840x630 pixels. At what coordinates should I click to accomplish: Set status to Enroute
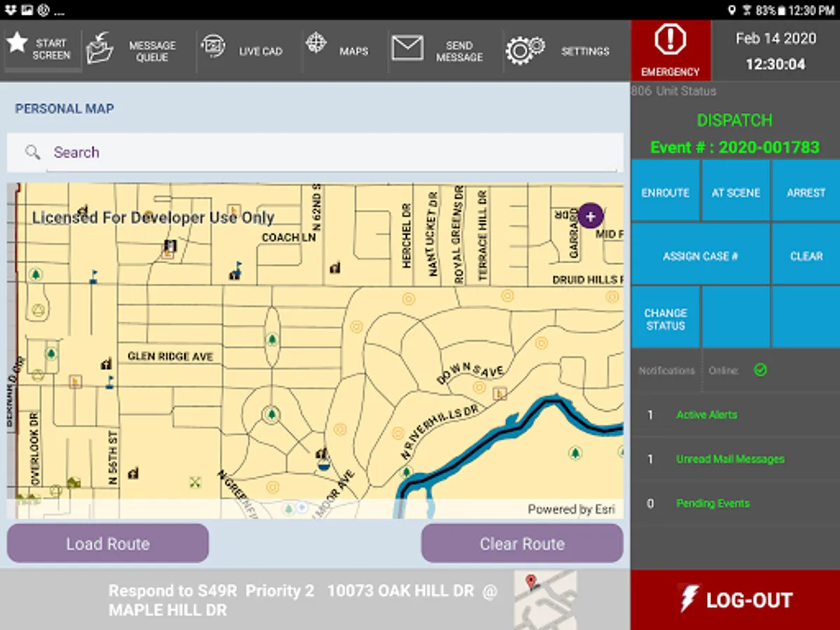click(x=665, y=191)
